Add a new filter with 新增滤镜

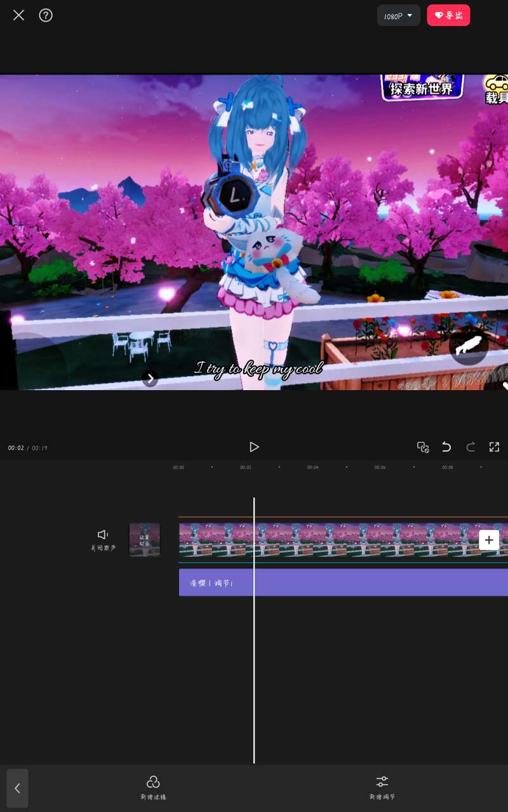pos(153,787)
